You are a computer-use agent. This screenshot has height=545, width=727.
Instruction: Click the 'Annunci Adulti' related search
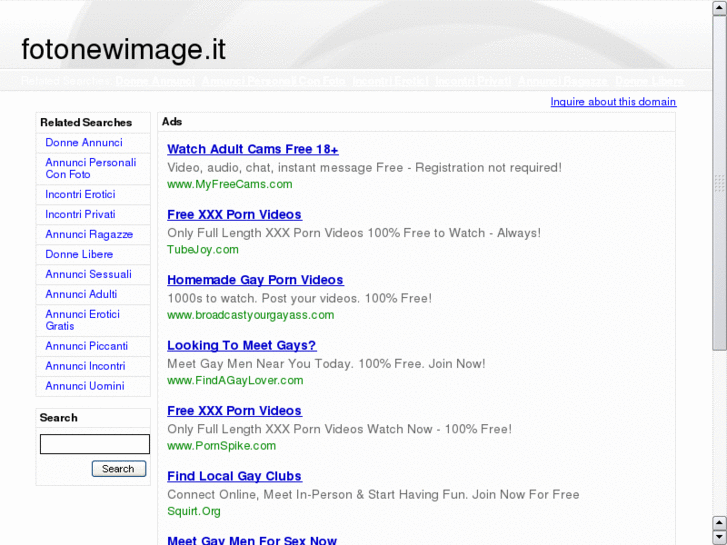[x=81, y=294]
